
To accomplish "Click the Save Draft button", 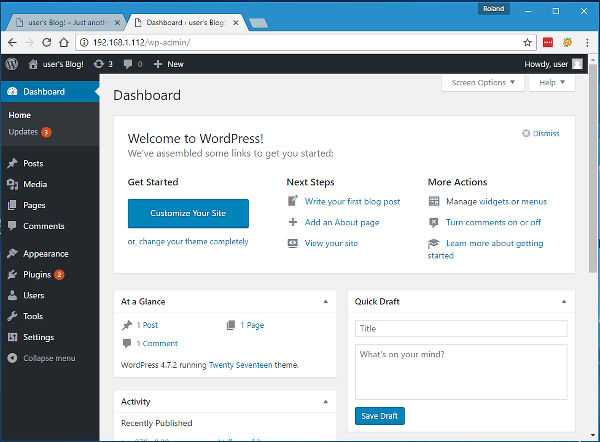I will point(380,416).
